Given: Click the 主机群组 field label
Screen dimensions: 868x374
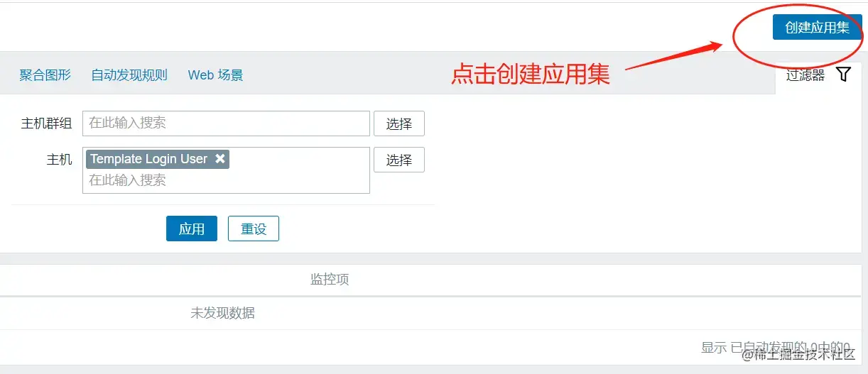Looking at the screenshot, I should [x=46, y=123].
